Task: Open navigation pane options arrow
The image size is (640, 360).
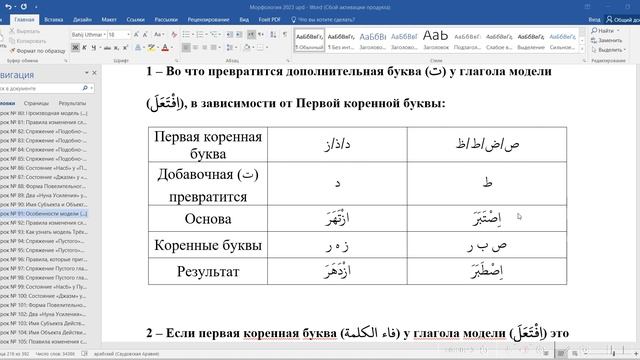Action: tap(87, 73)
